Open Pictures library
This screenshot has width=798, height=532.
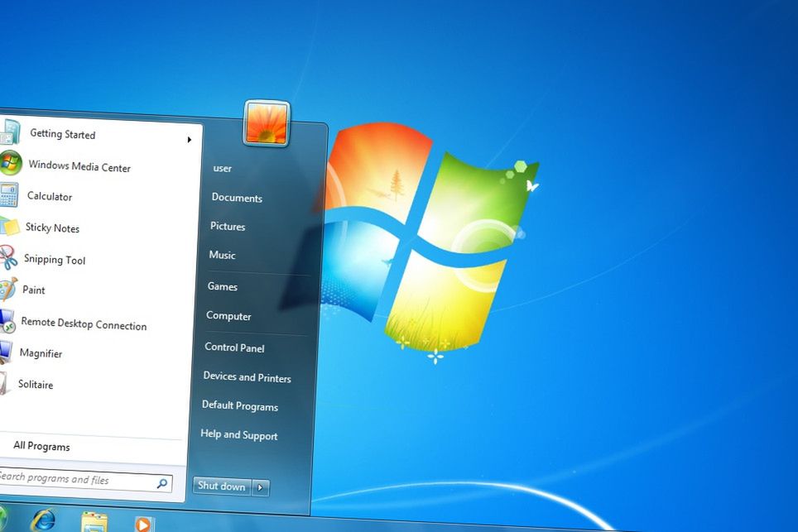pyautogui.click(x=228, y=227)
